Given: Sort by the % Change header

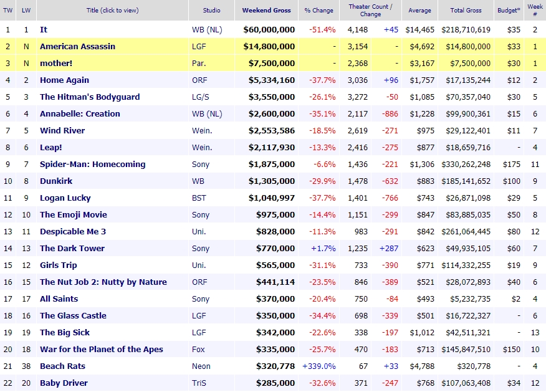Looking at the screenshot, I should coord(318,11).
